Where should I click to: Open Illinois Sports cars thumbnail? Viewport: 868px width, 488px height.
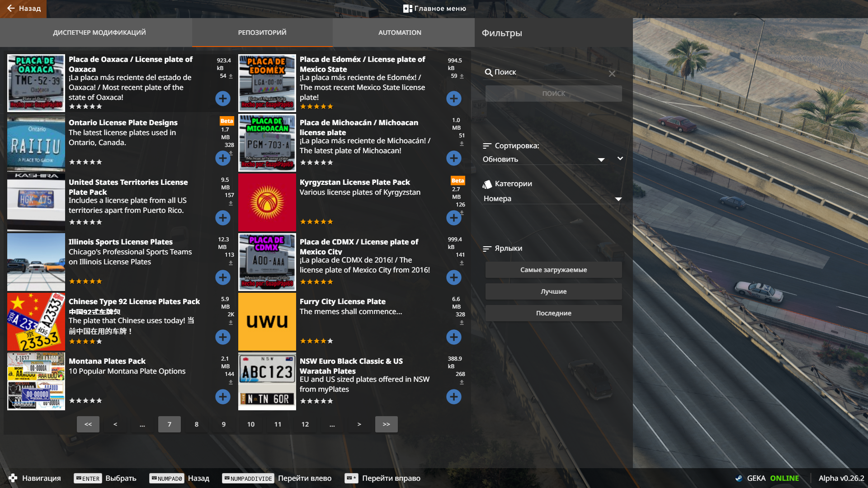[x=36, y=262]
